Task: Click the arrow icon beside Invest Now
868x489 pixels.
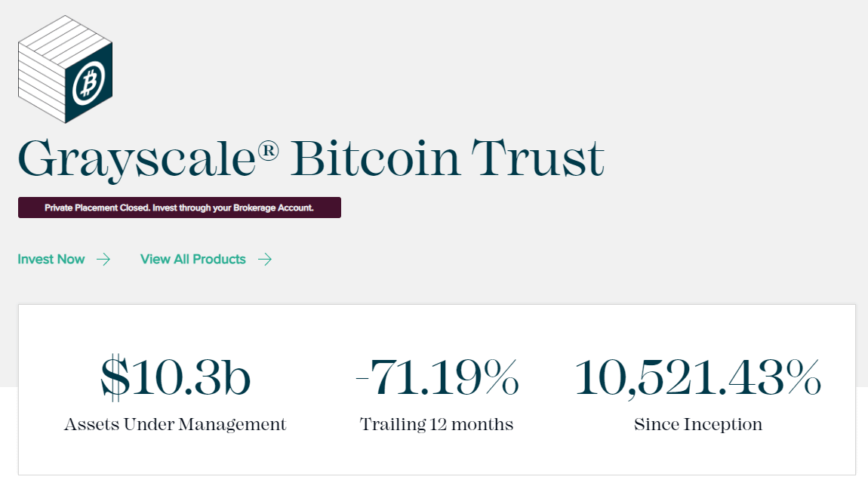Action: 103,260
